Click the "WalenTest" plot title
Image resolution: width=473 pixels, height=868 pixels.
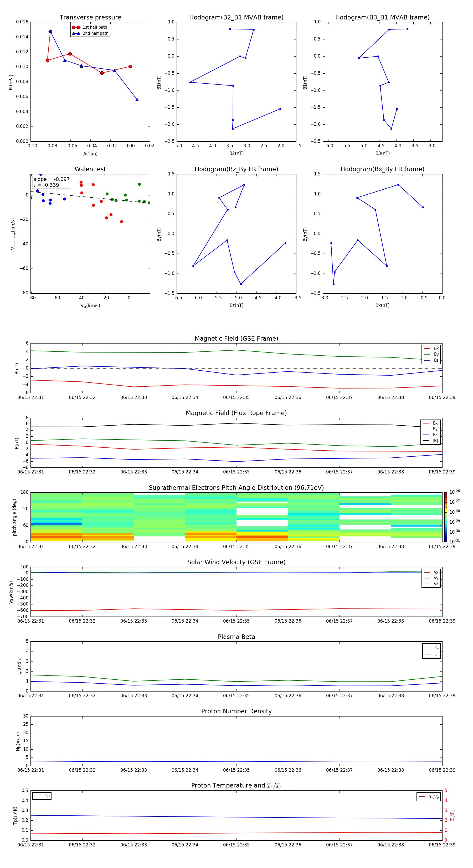click(x=90, y=169)
